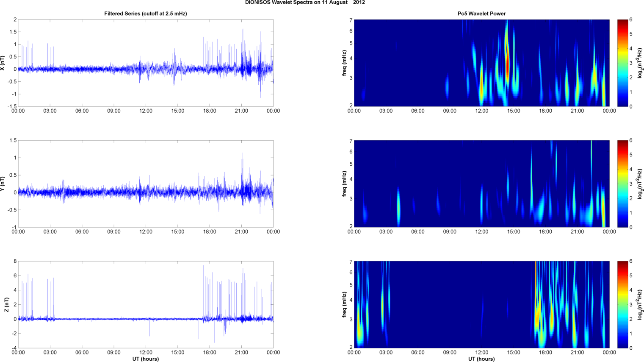
Task: Click the 18:00 tick under the Z series plot
Action: tap(210, 353)
